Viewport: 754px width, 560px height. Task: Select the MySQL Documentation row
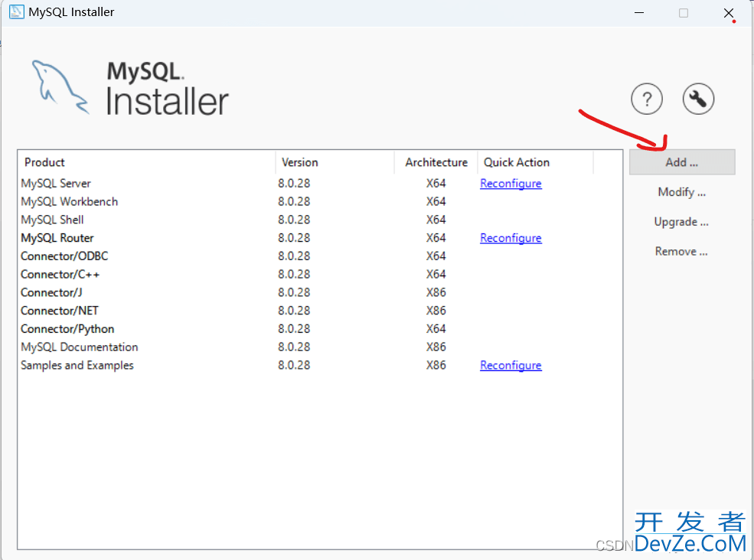point(320,347)
